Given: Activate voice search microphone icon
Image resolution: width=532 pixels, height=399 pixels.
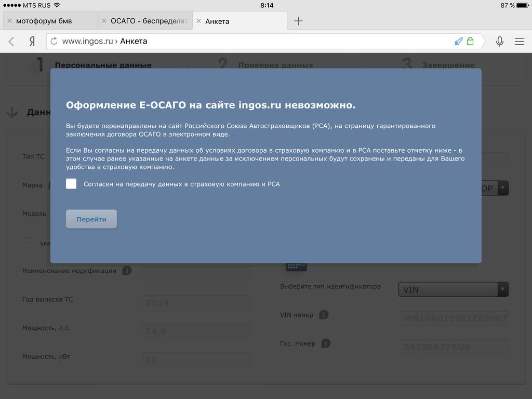Looking at the screenshot, I should [499, 42].
